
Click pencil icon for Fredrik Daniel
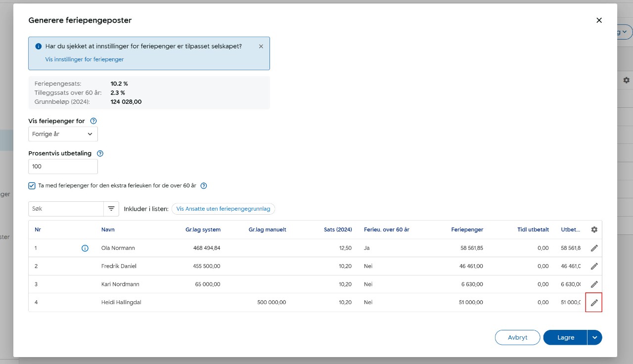coord(594,266)
